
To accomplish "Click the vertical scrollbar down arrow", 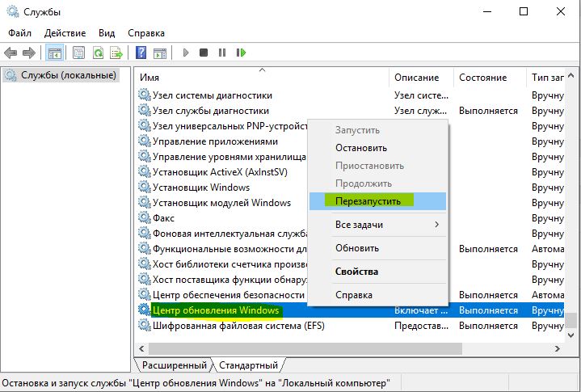I will 571,335.
